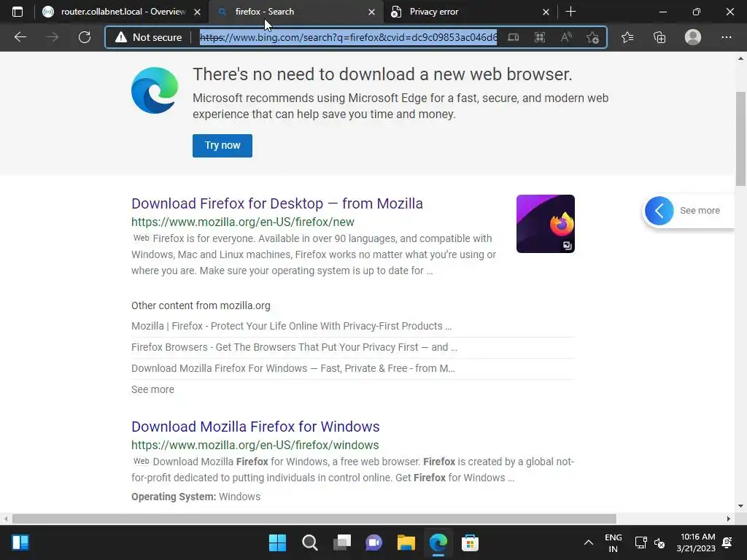Click the muted volume tray icon
747x560 pixels.
659,542
